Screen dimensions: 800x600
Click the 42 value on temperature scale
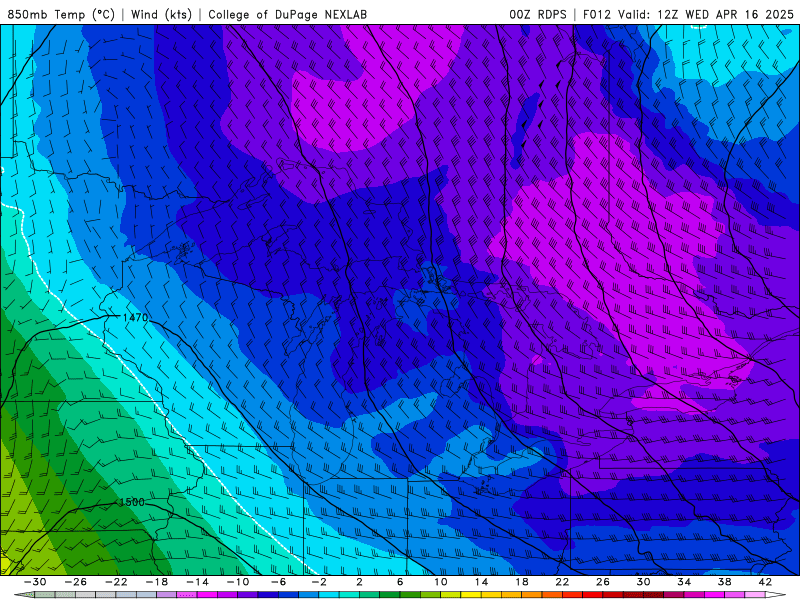[x=765, y=582]
